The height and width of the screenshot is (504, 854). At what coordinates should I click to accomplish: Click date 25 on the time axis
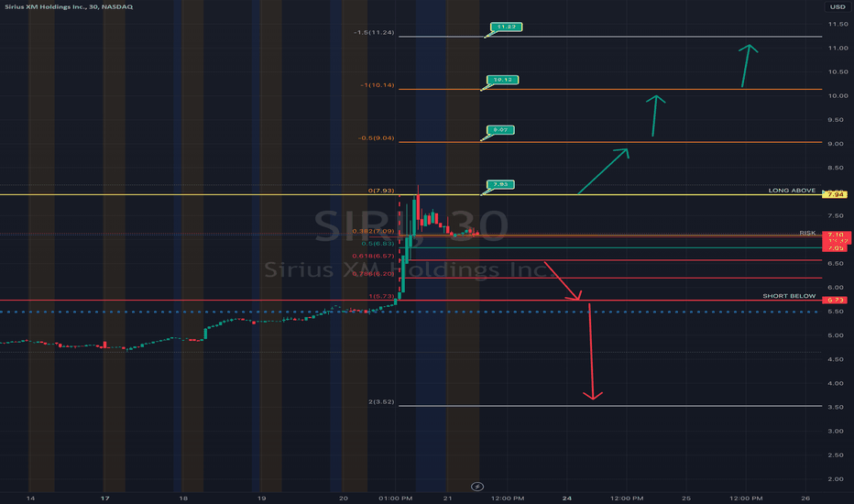686,498
